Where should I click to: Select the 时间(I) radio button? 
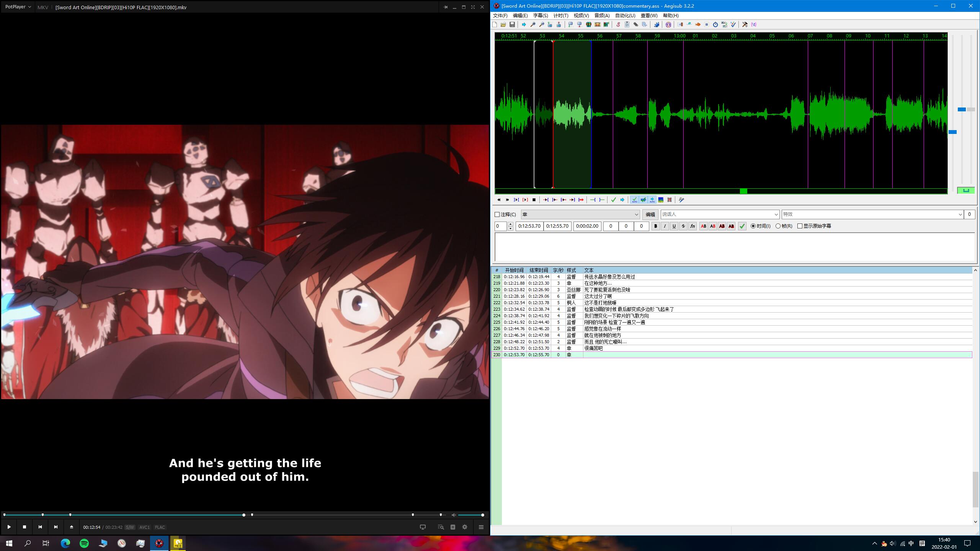753,226
